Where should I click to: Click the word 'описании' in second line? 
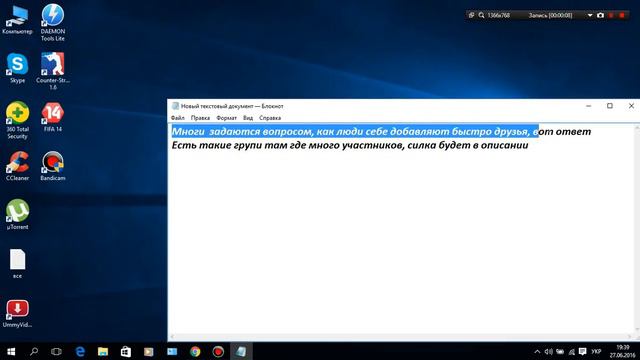pos(504,145)
